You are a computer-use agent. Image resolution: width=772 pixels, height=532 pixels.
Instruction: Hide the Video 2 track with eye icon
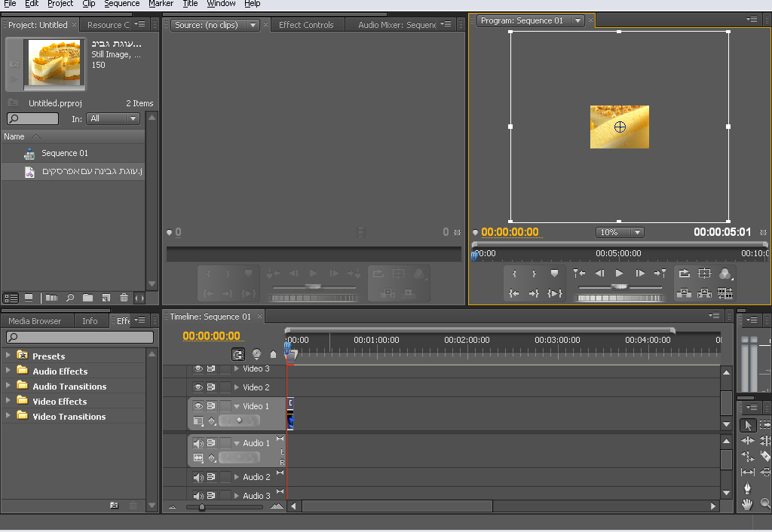198,387
